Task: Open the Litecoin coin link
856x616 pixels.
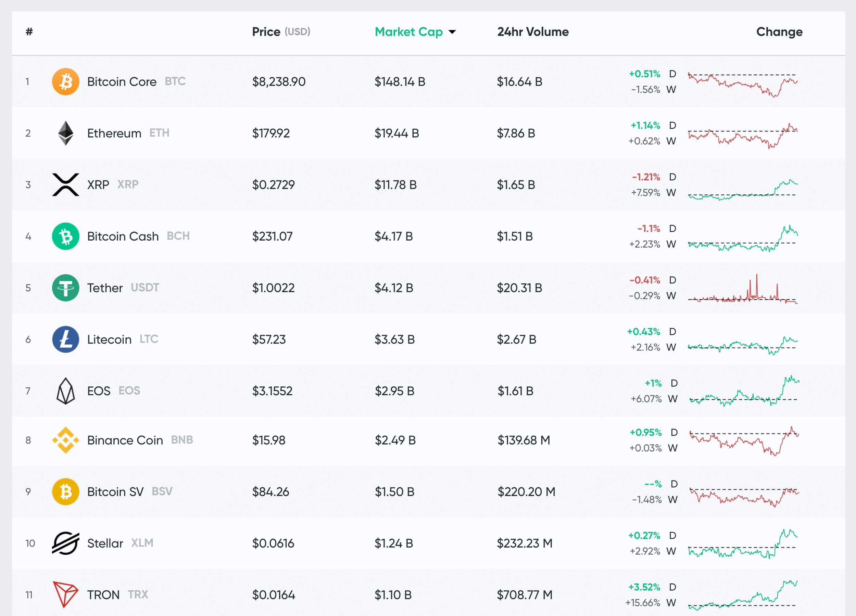Action: point(110,339)
